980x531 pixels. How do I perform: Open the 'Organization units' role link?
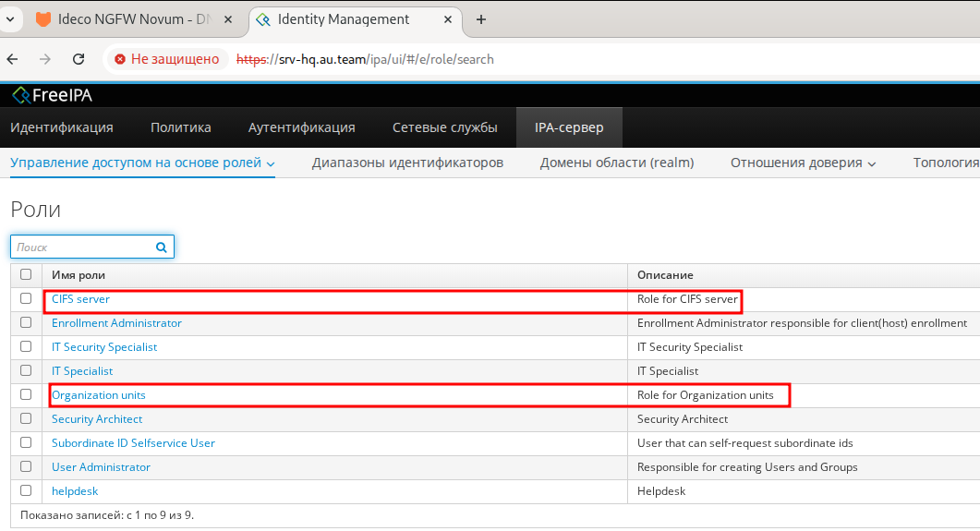click(x=99, y=395)
